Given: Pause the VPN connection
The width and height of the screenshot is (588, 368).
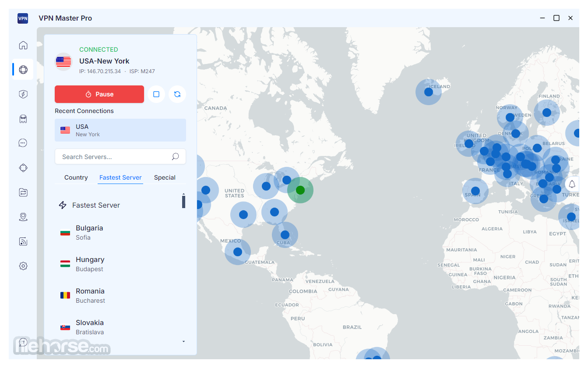Looking at the screenshot, I should pyautogui.click(x=99, y=94).
